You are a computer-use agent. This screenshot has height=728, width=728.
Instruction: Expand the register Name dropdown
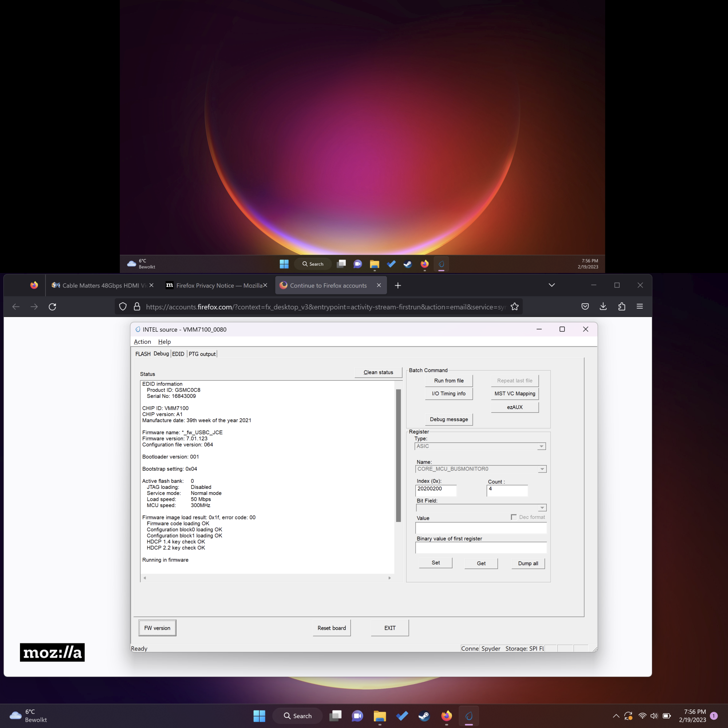click(542, 469)
